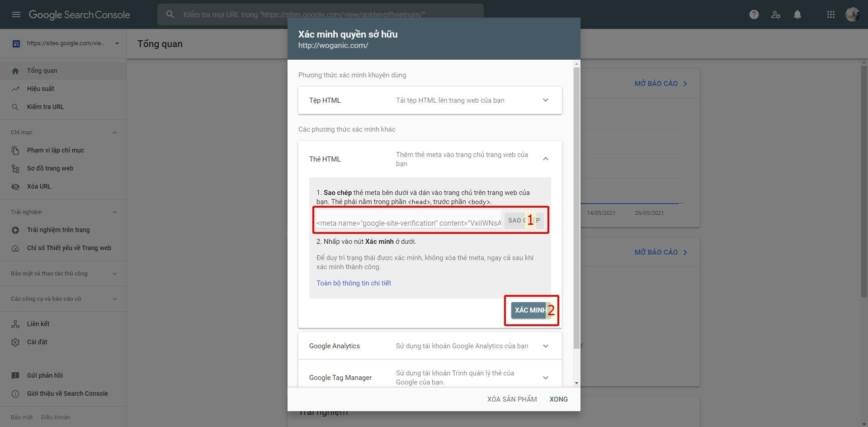This screenshot has width=868, height=427.
Task: Open the hamburger main menu icon
Action: point(16,14)
